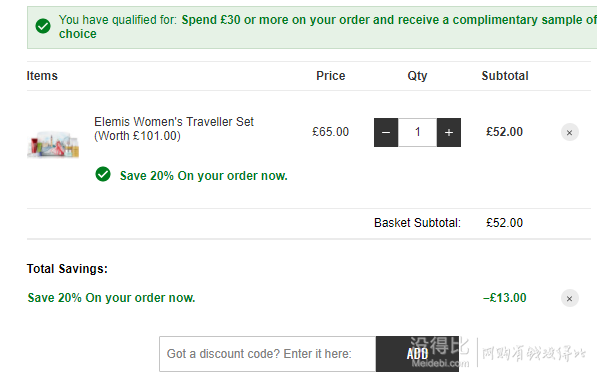This screenshot has height=387, width=597.
Task: Click the Subtotal column header
Action: click(505, 76)
